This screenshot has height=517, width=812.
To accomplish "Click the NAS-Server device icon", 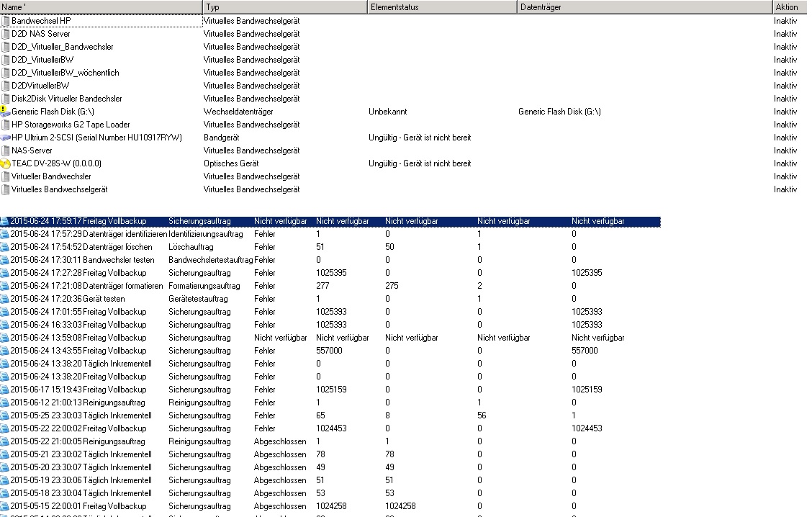I will [6, 150].
